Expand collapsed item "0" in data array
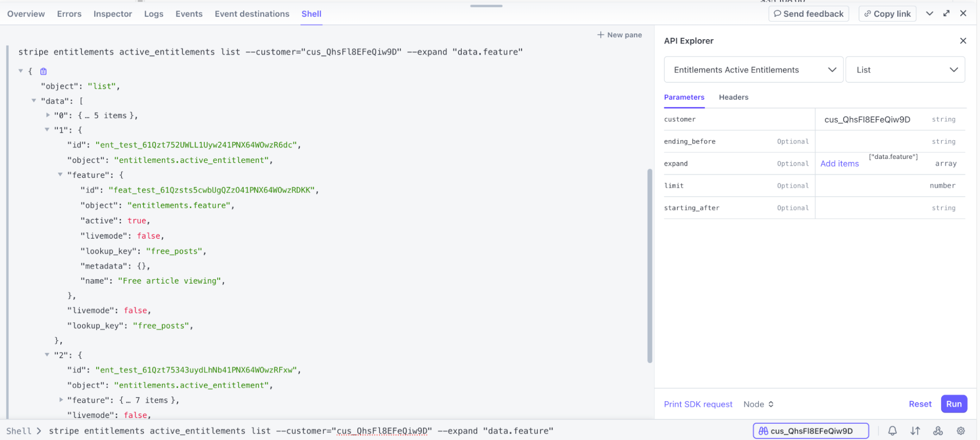This screenshot has height=440, width=980. point(48,115)
